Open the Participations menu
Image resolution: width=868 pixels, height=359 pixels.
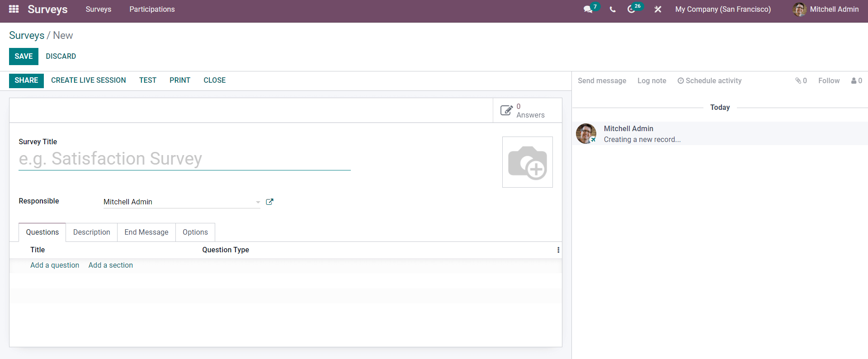pos(152,9)
